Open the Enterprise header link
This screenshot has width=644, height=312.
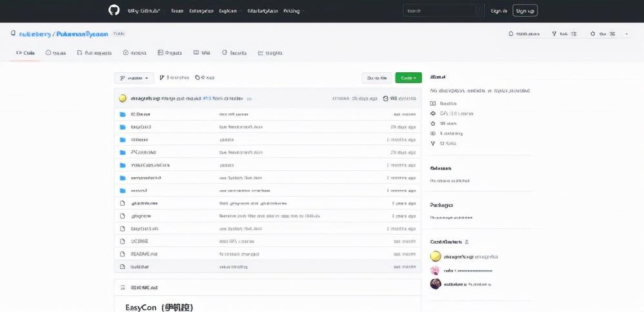tap(201, 11)
